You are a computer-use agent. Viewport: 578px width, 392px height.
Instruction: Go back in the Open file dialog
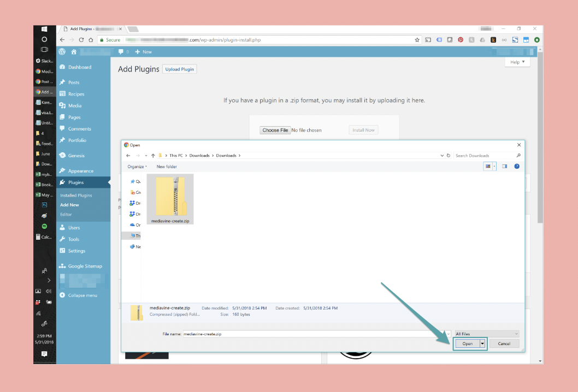click(x=128, y=156)
